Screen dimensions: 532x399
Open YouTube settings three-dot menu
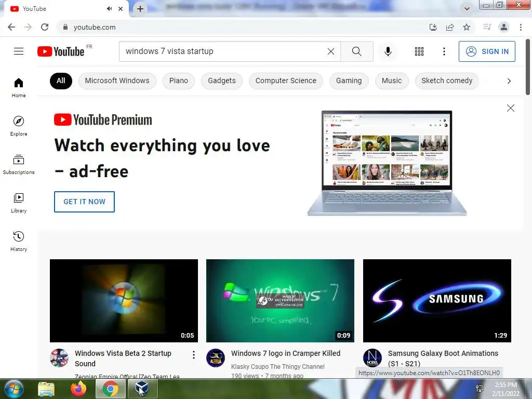point(444,51)
